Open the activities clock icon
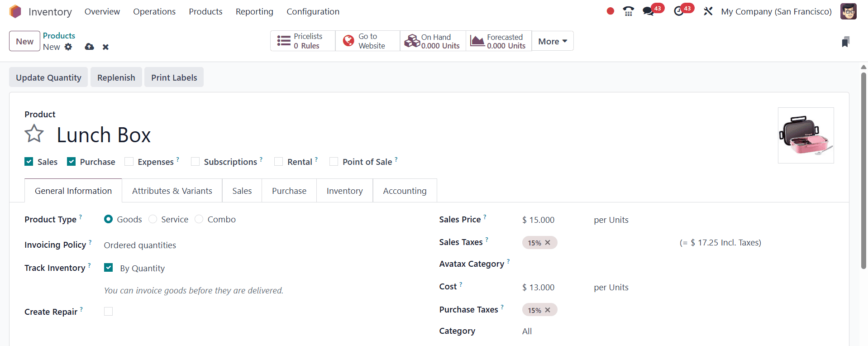The height and width of the screenshot is (346, 868). (678, 11)
